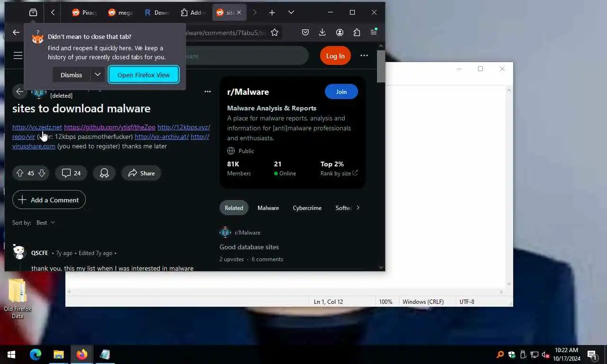This screenshot has height=364, width=607.
Task: Dismiss the closed-tab popup
Action: (71, 75)
